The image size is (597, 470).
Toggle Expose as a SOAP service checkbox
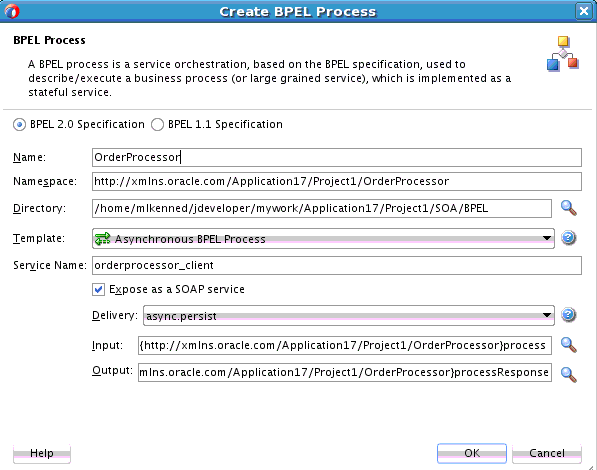tap(98, 289)
